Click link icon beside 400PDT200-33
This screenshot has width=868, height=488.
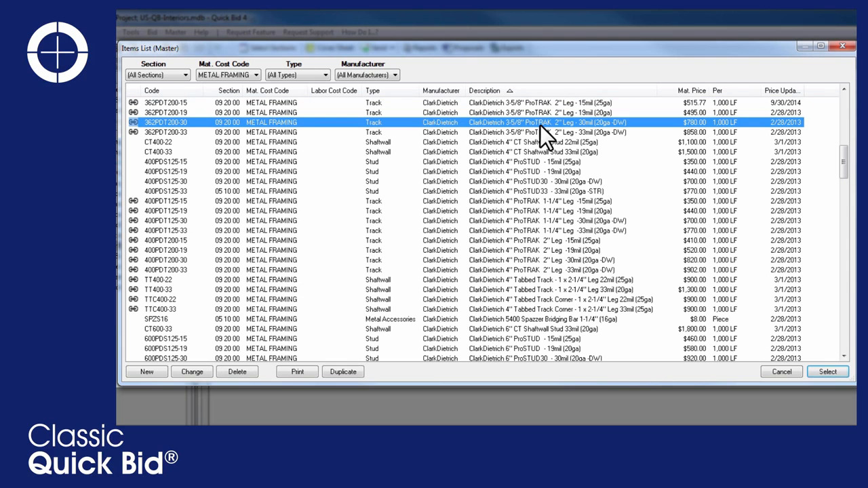click(x=134, y=270)
